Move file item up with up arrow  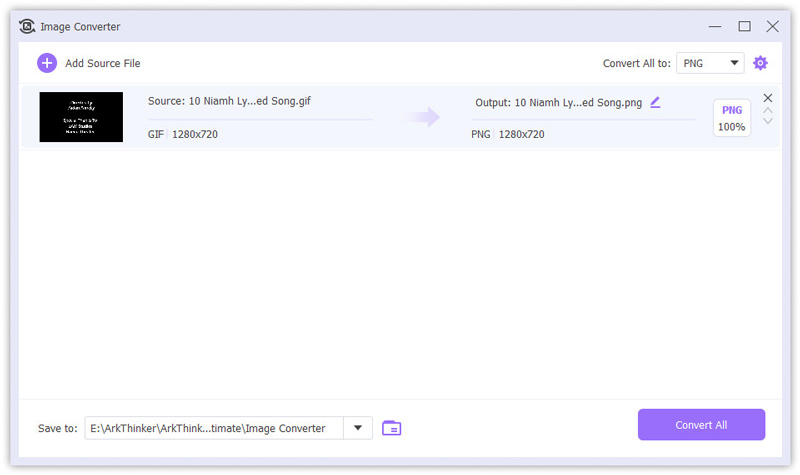[x=767, y=110]
